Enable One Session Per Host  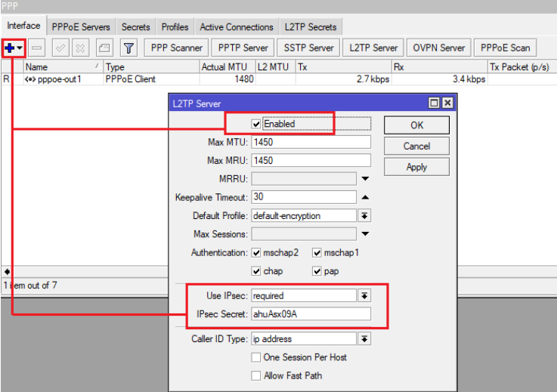257,357
